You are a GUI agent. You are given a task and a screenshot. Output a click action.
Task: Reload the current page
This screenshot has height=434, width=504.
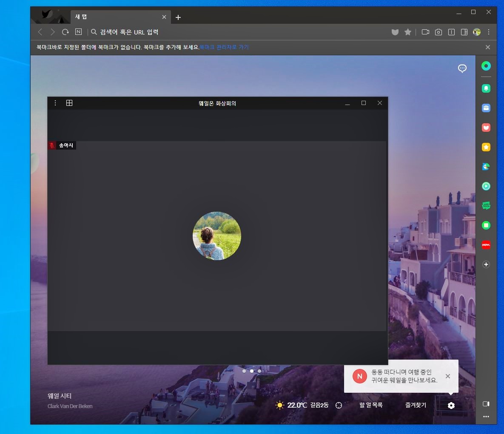click(x=65, y=32)
